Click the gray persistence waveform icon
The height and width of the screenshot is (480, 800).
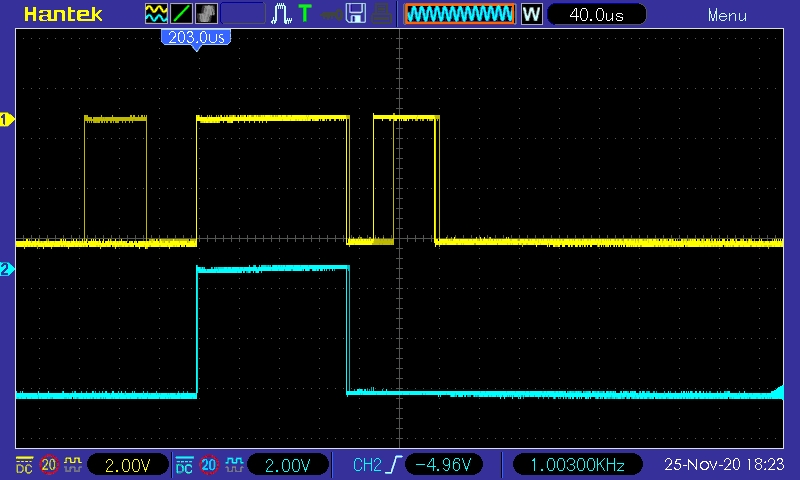pos(206,14)
